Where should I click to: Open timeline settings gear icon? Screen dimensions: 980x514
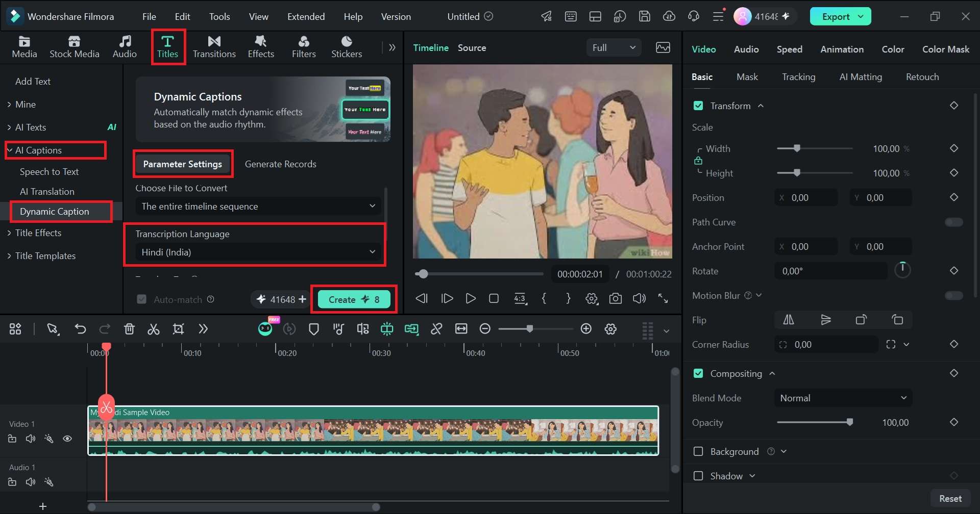click(610, 329)
